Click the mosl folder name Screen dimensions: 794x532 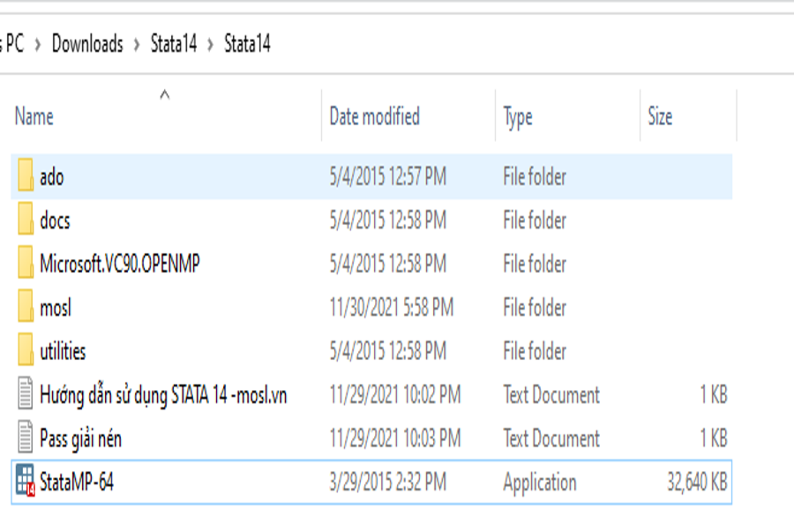click(x=56, y=308)
